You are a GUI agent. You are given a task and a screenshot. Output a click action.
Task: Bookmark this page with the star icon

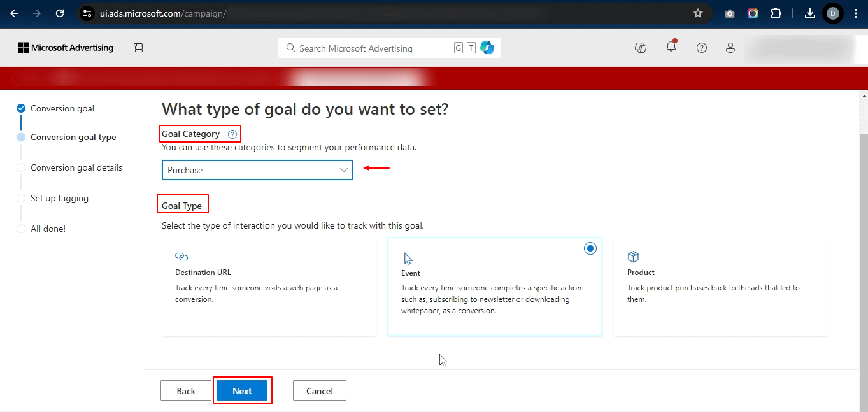[698, 13]
